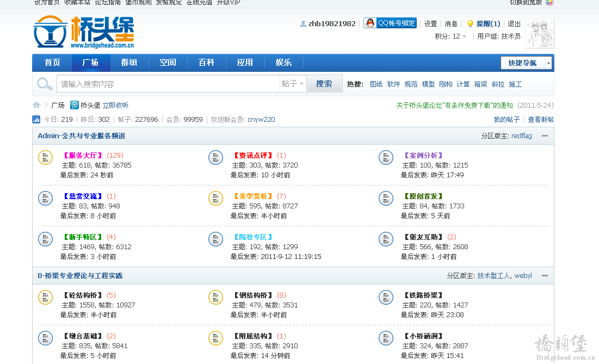
Task: Click the 退出 logout link
Action: click(514, 24)
